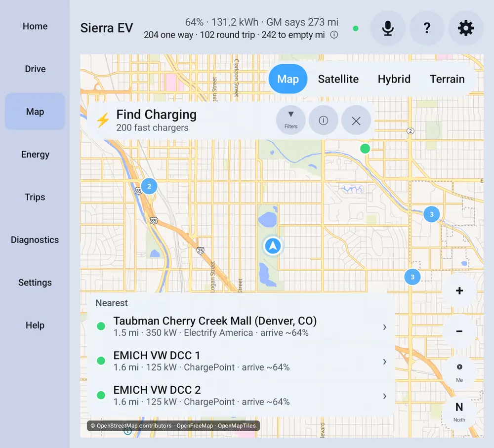Open settings gear icon in header
Image resolution: width=494 pixels, height=448 pixels.
click(466, 28)
